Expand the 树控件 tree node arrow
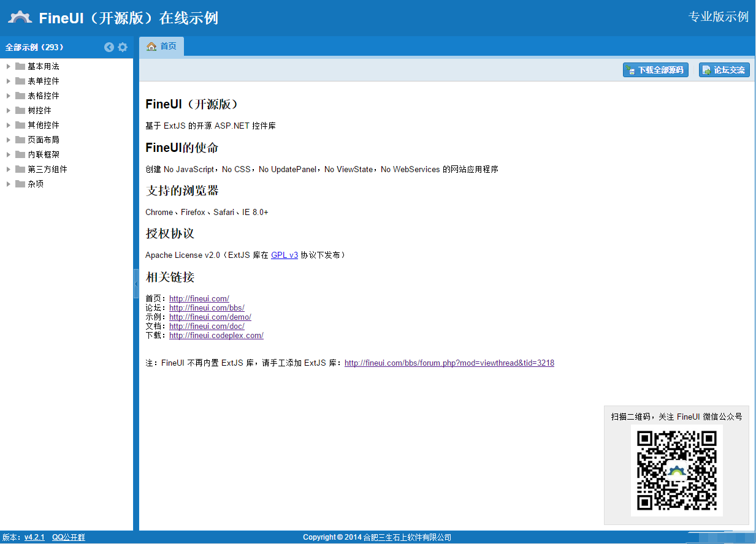This screenshot has width=756, height=544. click(x=9, y=110)
